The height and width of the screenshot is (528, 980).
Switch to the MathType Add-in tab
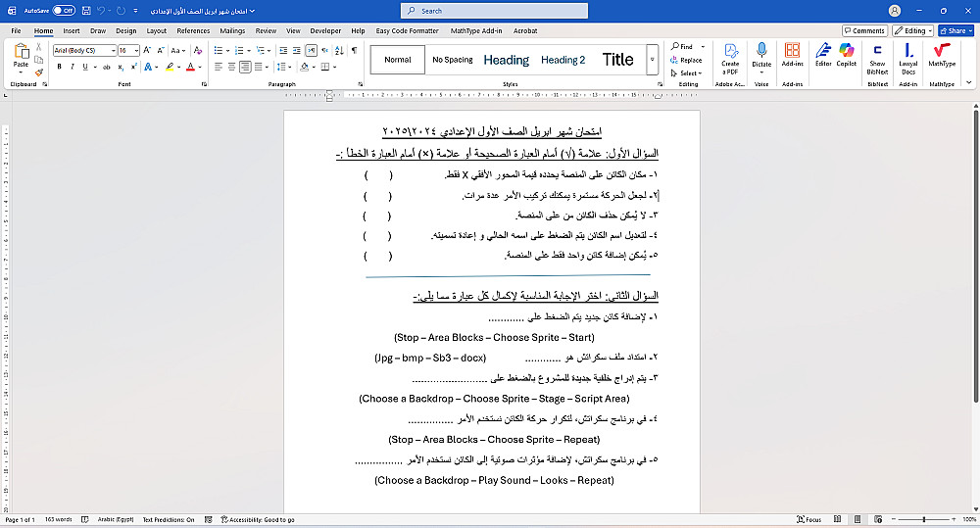click(476, 30)
